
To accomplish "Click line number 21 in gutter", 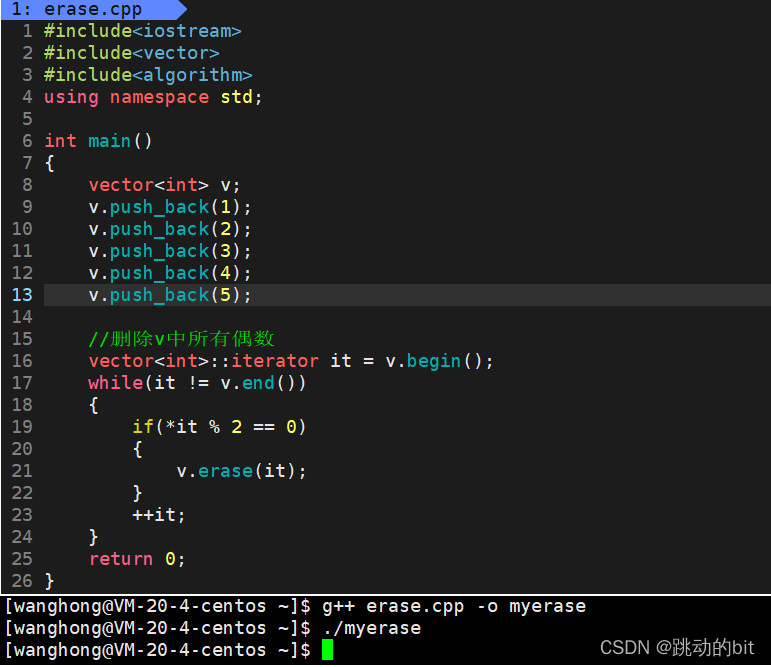I will (x=22, y=471).
